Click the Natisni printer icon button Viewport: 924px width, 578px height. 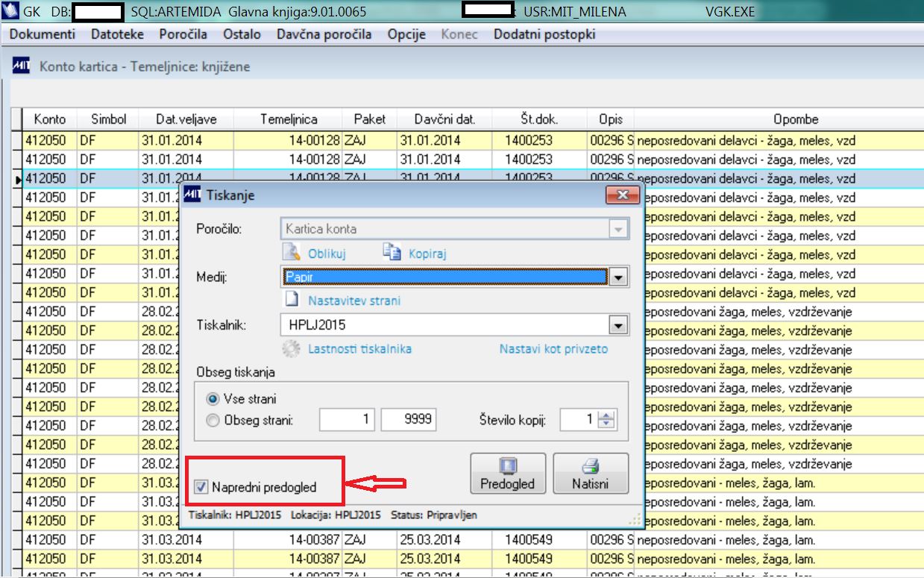coord(591,473)
